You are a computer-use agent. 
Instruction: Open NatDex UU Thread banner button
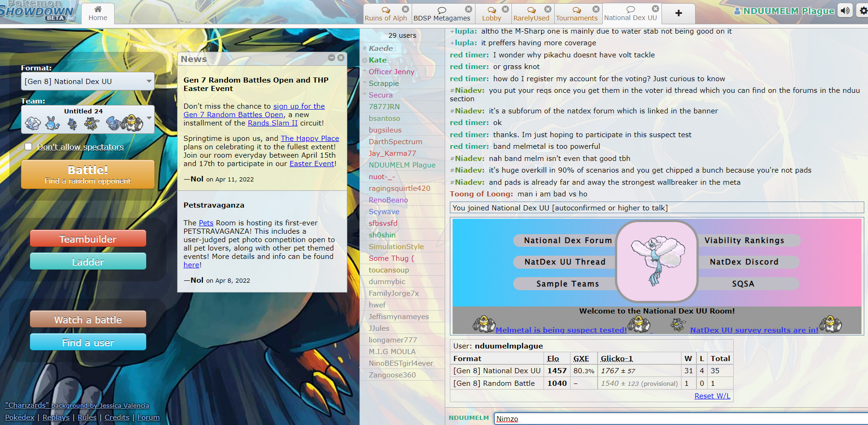[x=565, y=262]
